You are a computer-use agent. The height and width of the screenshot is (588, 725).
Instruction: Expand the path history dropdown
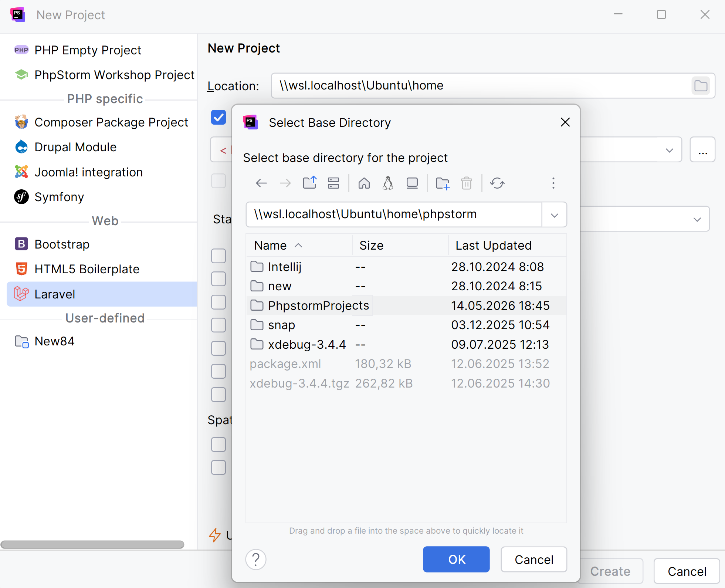pos(554,215)
